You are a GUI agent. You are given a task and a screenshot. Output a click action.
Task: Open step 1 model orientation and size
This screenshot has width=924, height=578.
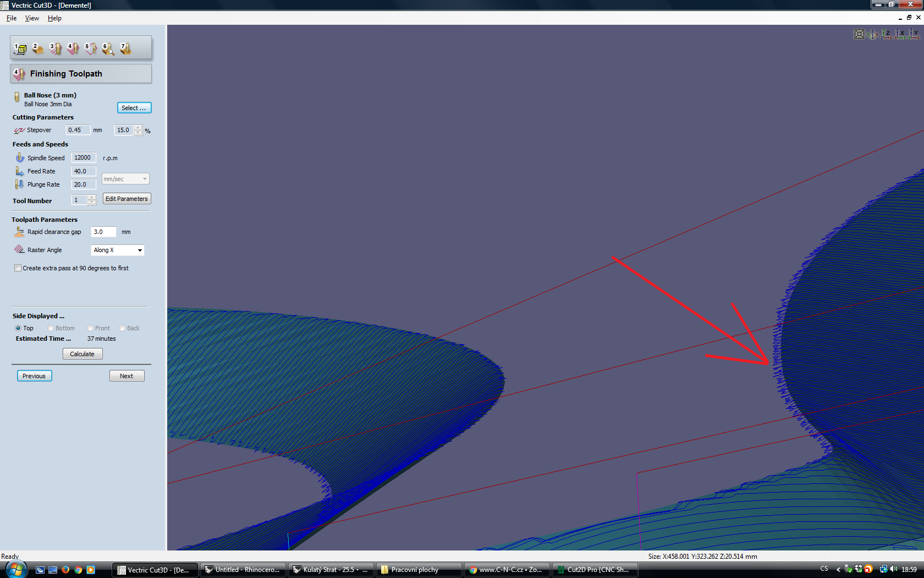click(20, 49)
